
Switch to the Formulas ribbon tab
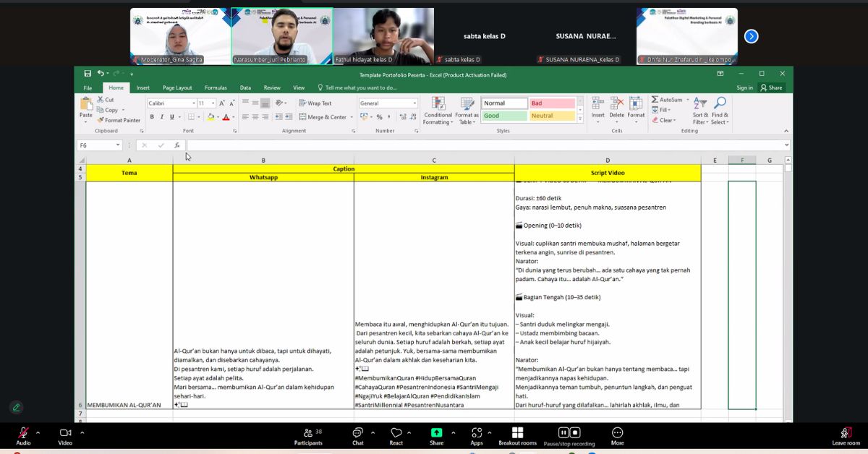[x=216, y=87]
